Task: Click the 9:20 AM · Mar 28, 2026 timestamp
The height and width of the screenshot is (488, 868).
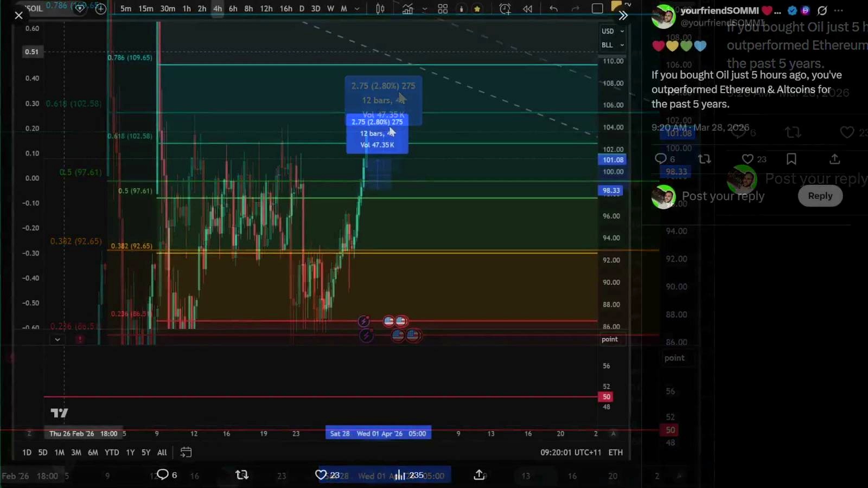Action: pos(700,127)
